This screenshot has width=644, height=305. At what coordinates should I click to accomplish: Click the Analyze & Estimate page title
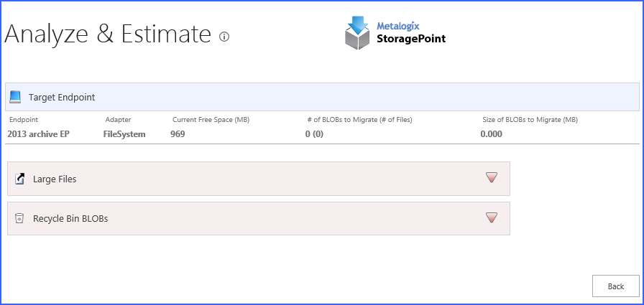(x=108, y=34)
